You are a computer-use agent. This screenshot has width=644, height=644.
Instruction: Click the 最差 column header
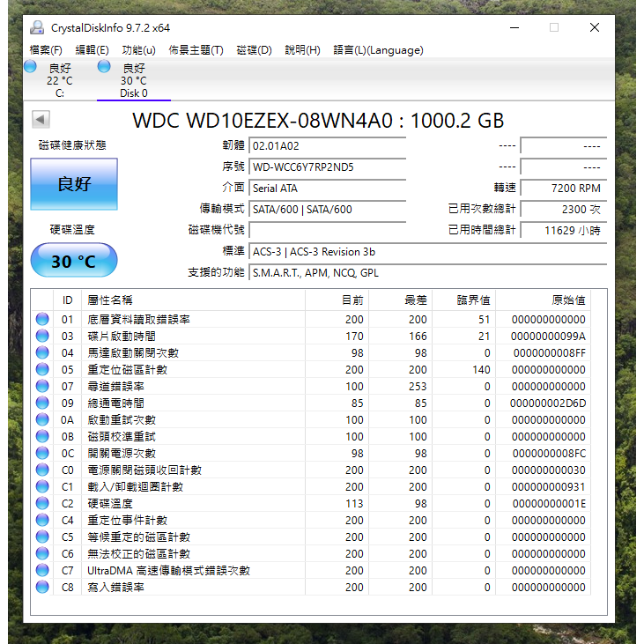[401, 300]
